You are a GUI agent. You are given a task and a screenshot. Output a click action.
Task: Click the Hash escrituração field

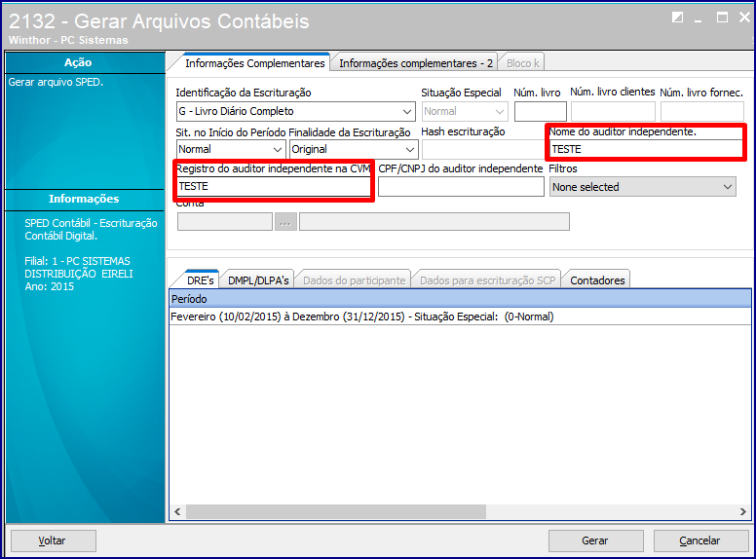[483, 149]
